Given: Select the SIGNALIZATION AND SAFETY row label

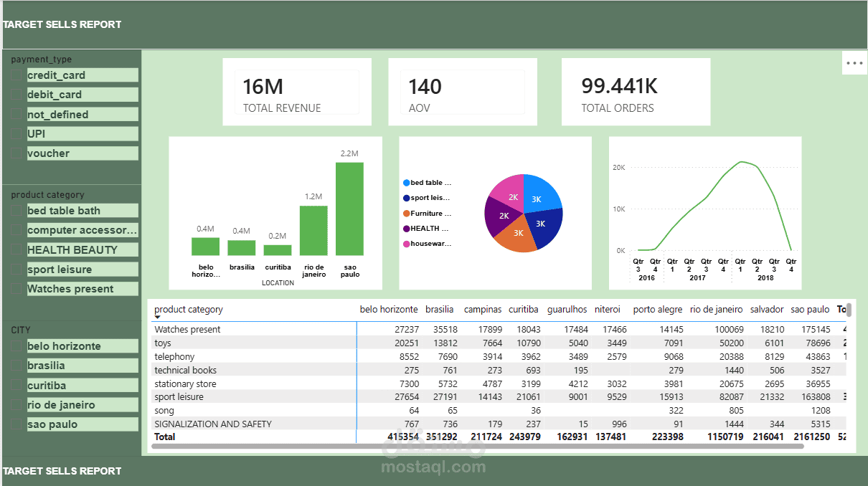Looking at the screenshot, I should click(213, 424).
